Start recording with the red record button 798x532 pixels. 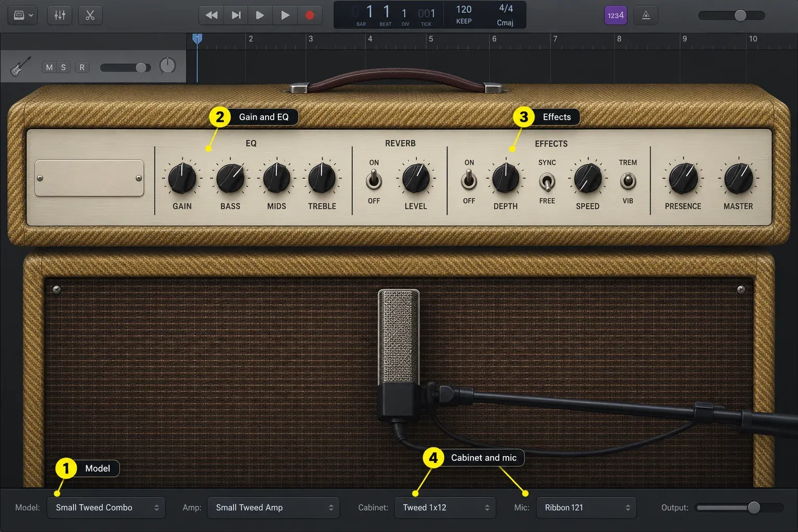[310, 15]
